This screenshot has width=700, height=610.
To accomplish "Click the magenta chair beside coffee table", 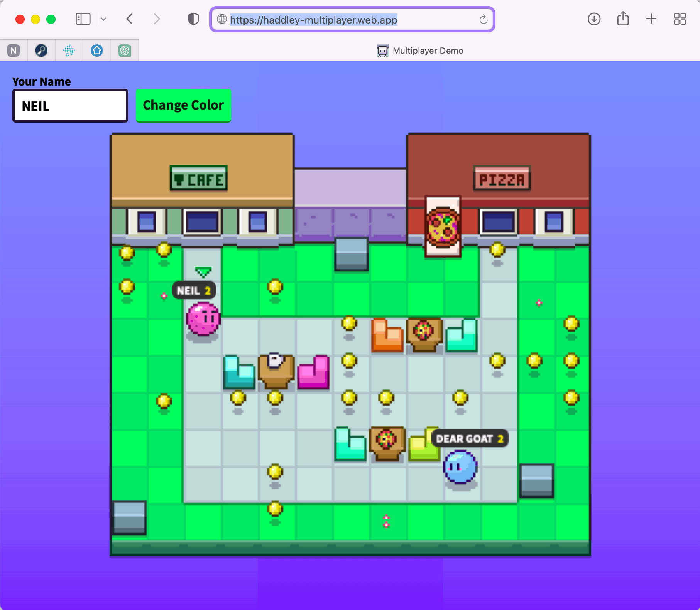I will pos(313,372).
